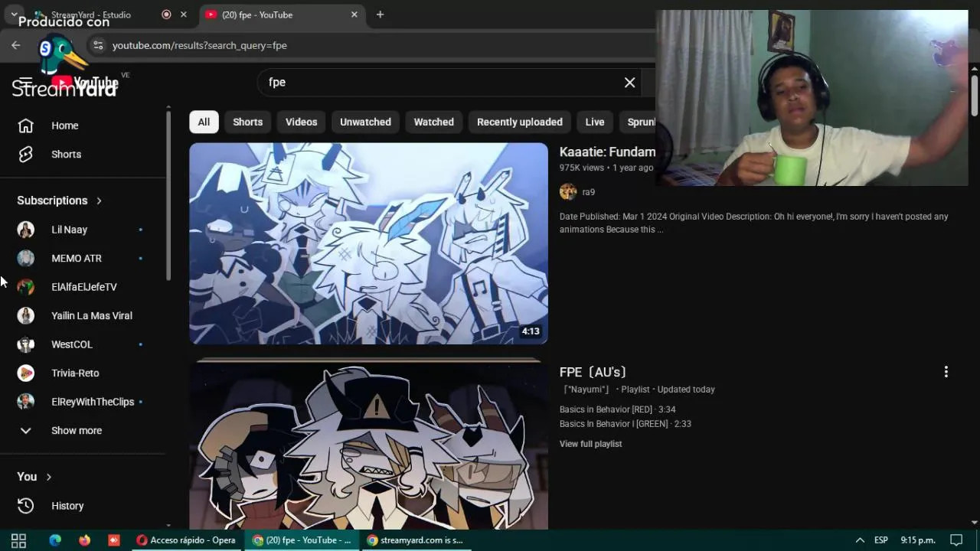Show hidden system tray icons

click(860, 540)
